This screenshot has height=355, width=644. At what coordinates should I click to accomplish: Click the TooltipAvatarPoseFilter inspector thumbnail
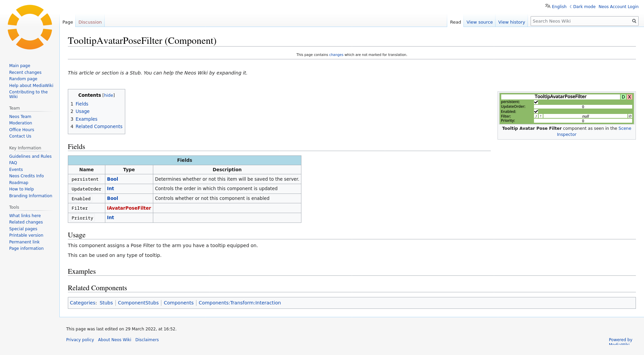(566, 109)
